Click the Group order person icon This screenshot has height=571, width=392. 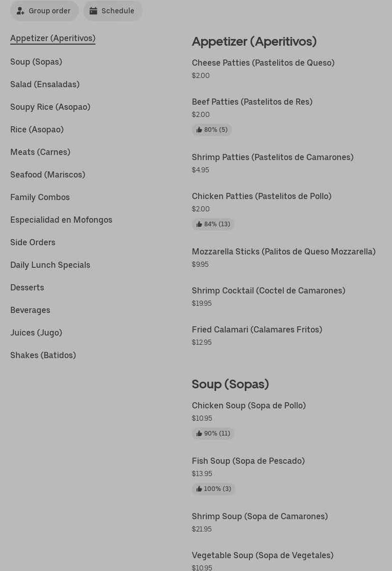21,11
